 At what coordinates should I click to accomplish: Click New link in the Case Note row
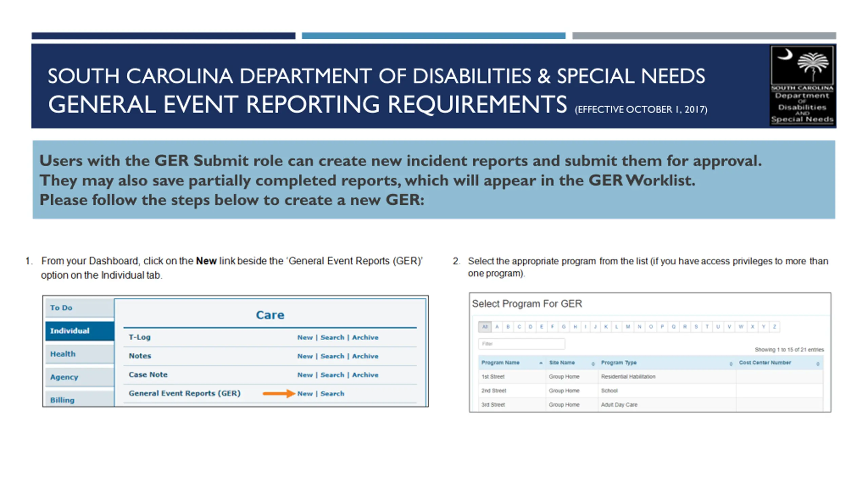coord(305,375)
